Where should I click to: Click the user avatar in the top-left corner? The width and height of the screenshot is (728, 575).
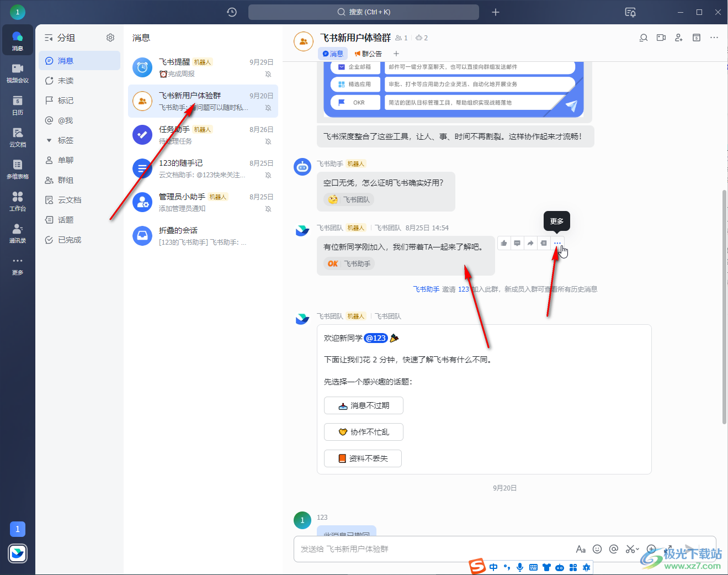(x=17, y=12)
